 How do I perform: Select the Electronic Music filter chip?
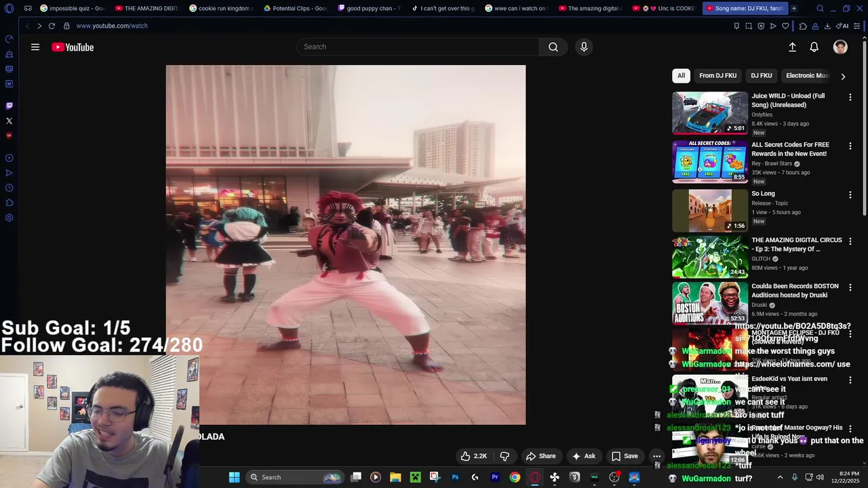[x=807, y=75]
